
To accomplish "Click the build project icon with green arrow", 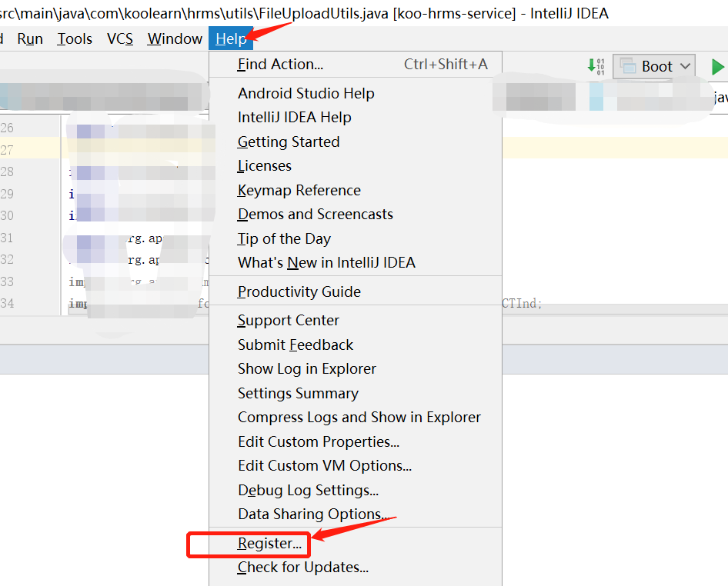I will pos(596,66).
